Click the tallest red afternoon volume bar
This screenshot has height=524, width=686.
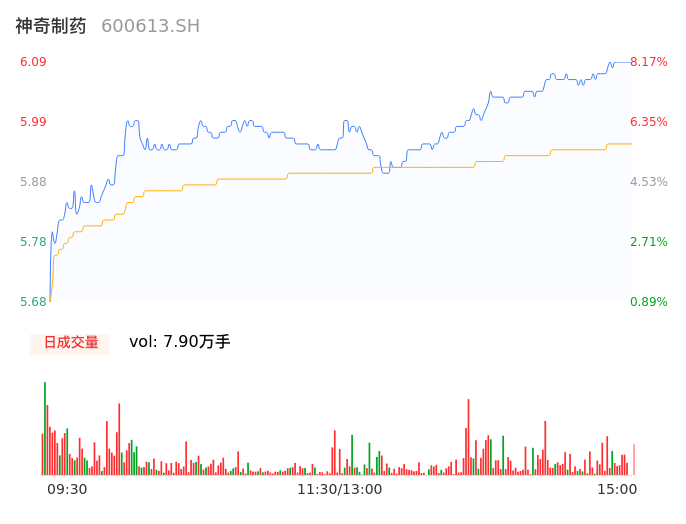click(469, 438)
